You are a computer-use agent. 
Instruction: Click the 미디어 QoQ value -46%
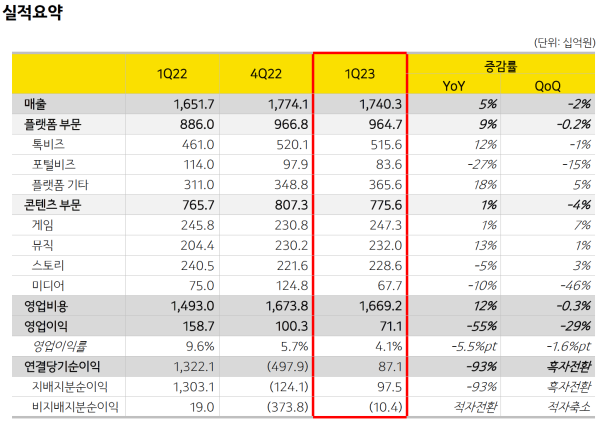click(x=576, y=286)
